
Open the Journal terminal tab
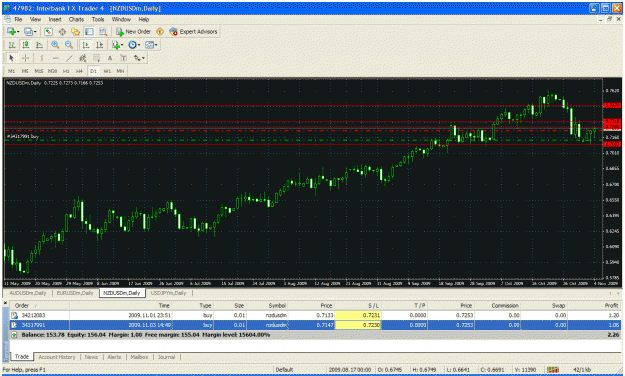(166, 357)
